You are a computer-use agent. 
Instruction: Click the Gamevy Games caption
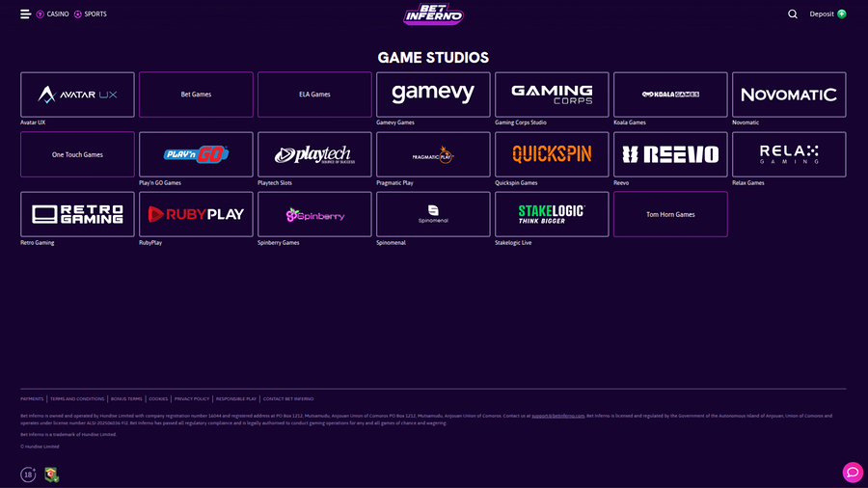(x=395, y=122)
